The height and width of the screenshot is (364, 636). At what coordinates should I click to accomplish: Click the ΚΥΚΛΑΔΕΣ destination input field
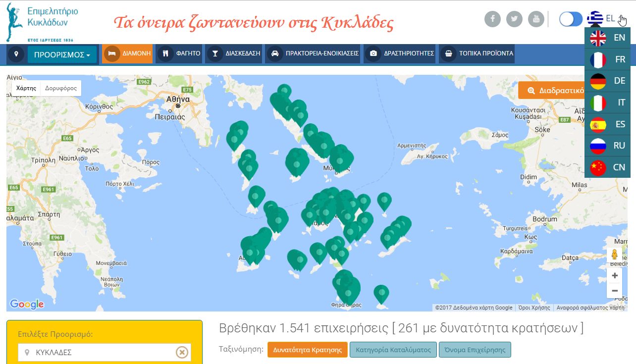102,353
